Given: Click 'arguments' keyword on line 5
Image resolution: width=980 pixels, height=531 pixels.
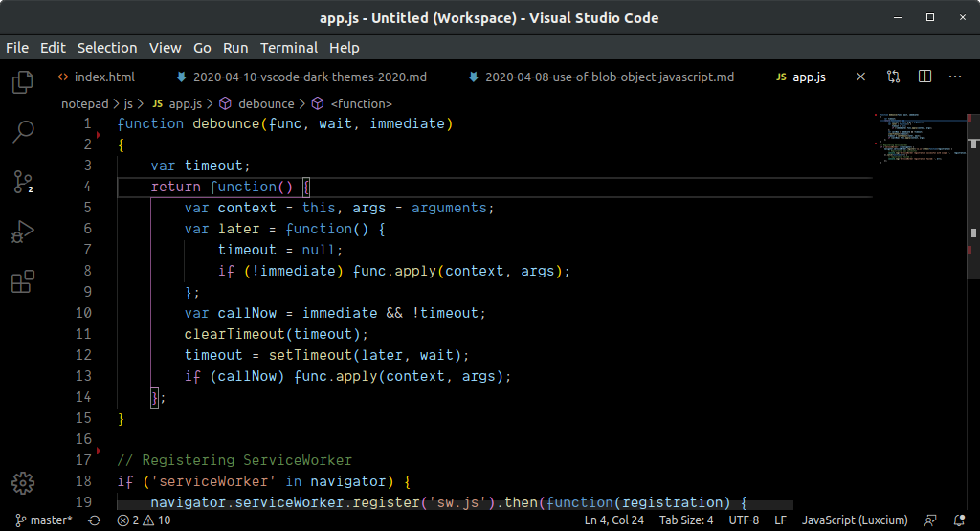Looking at the screenshot, I should (x=449, y=208).
